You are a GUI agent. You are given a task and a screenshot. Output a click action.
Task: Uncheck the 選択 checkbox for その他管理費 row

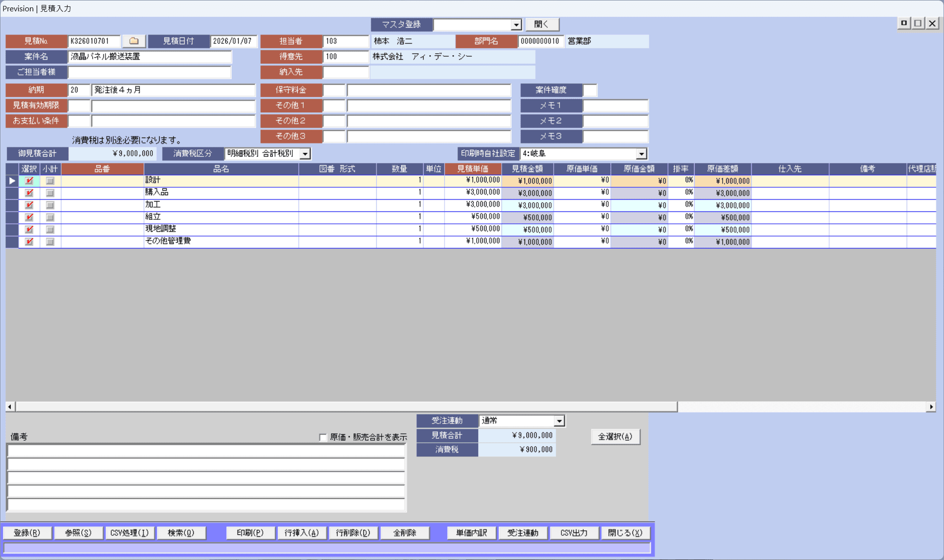coord(29,242)
